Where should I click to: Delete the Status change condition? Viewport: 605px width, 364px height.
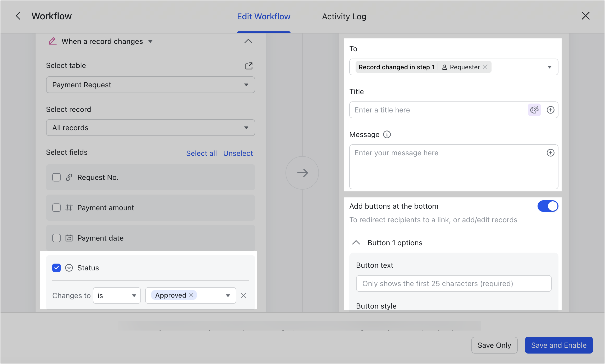(244, 295)
